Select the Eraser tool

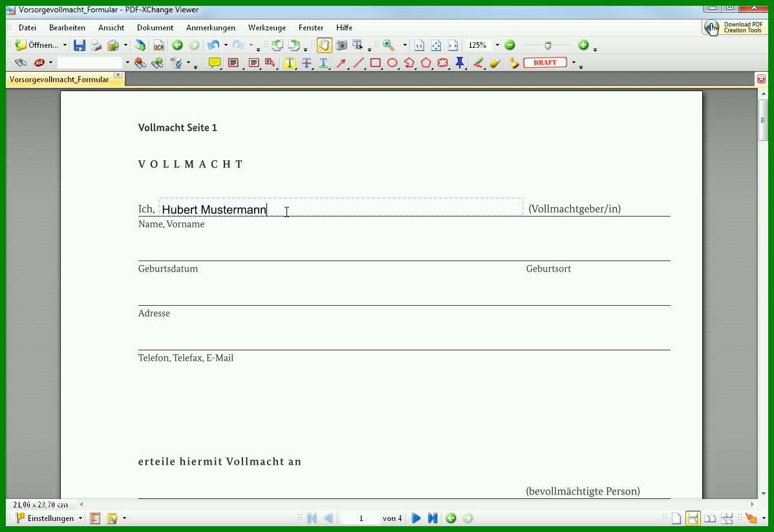(495, 63)
